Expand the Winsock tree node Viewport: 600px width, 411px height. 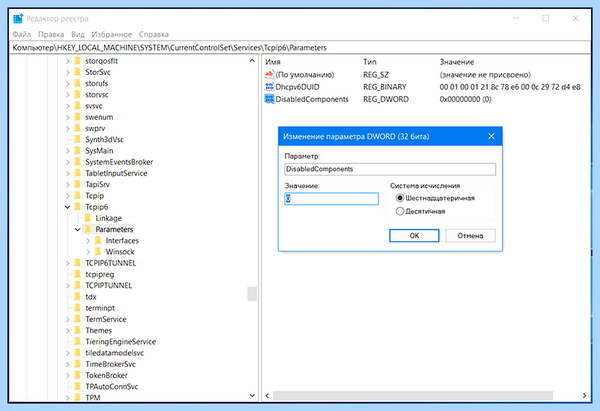tap(88, 252)
